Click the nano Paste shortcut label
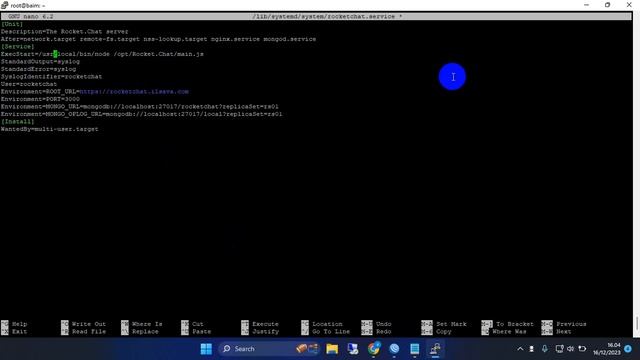This screenshot has height=360, width=640. click(202, 331)
